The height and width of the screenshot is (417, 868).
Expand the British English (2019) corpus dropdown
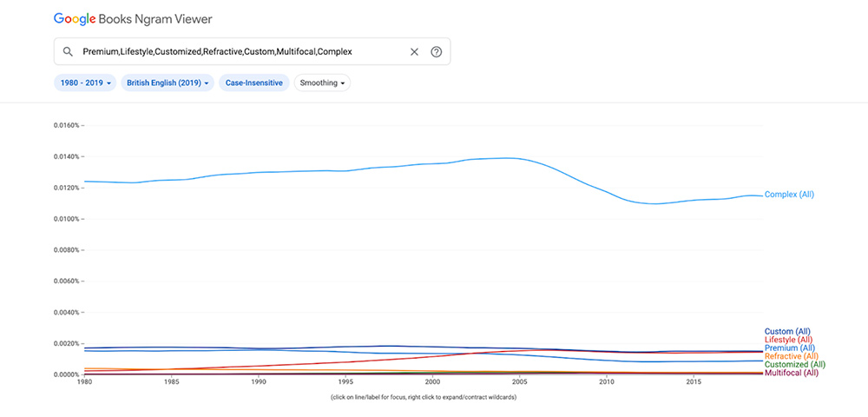tap(168, 83)
